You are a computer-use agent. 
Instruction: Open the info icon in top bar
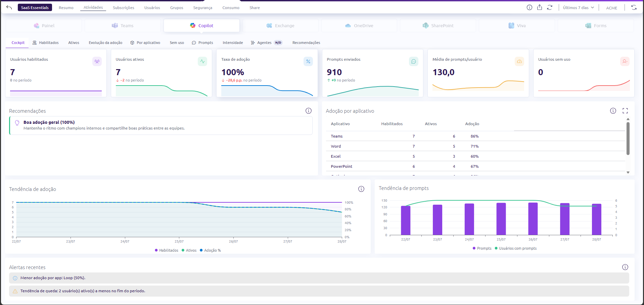(530, 7)
